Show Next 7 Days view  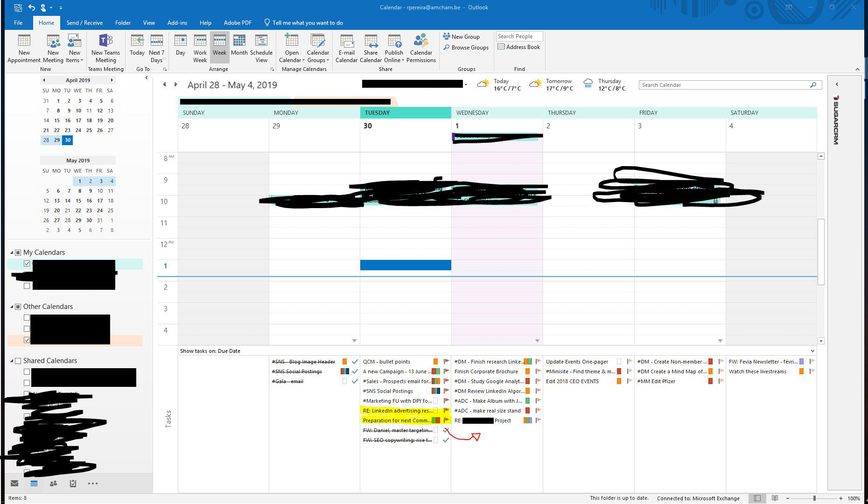(156, 49)
